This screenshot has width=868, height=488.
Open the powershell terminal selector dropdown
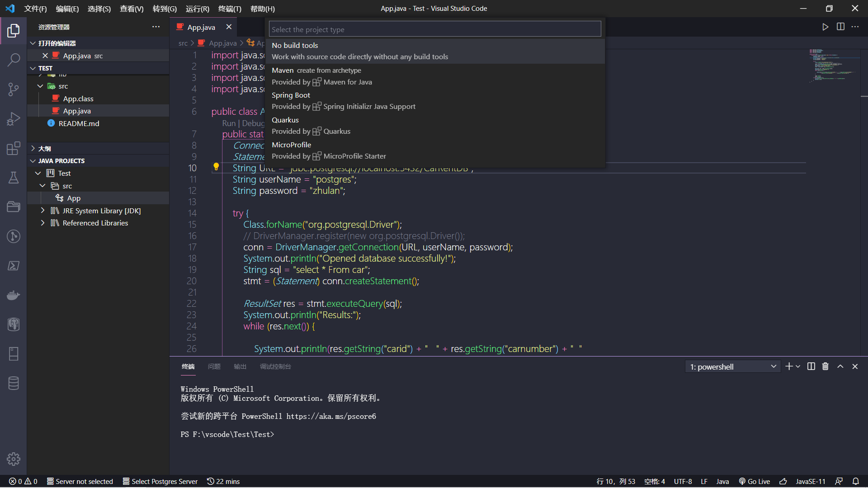coord(732,366)
